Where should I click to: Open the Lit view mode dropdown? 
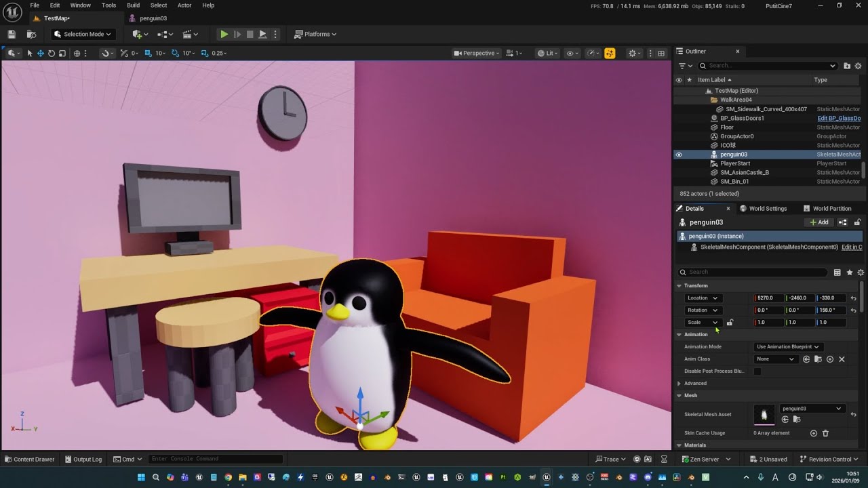coord(547,53)
